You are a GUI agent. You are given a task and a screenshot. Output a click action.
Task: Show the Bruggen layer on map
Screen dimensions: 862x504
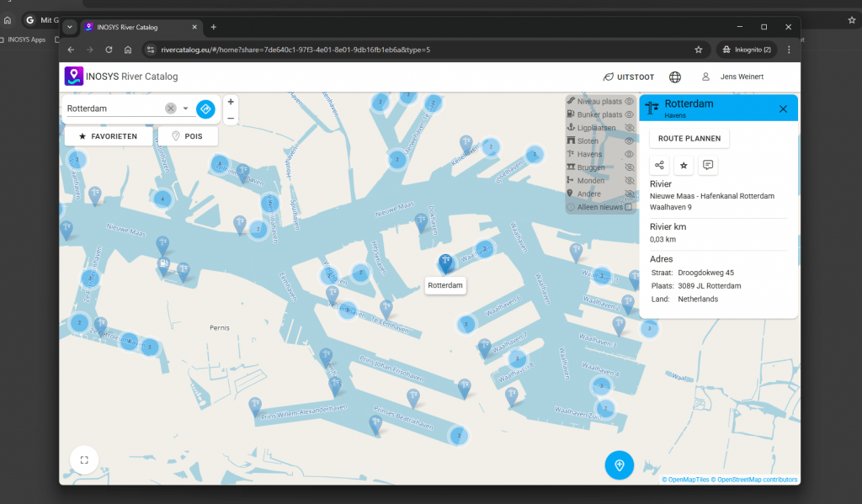click(629, 167)
